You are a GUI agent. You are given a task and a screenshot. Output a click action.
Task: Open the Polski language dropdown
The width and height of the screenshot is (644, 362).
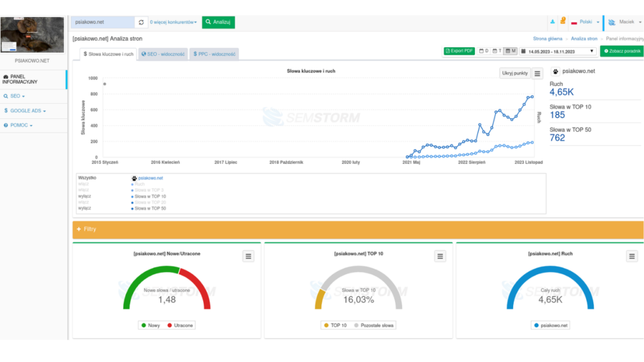585,22
